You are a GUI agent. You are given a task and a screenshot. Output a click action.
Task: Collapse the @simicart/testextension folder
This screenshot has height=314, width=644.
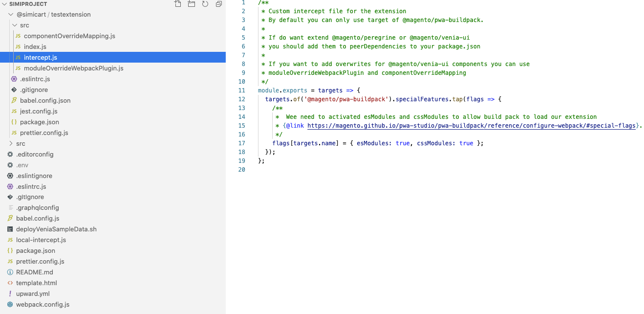[x=11, y=15]
